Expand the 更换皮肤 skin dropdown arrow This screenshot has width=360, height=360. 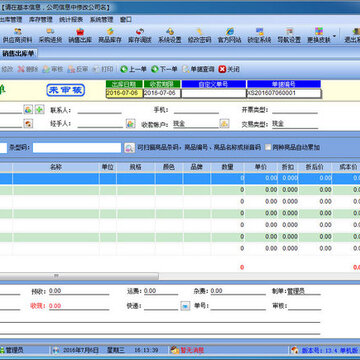click(334, 36)
